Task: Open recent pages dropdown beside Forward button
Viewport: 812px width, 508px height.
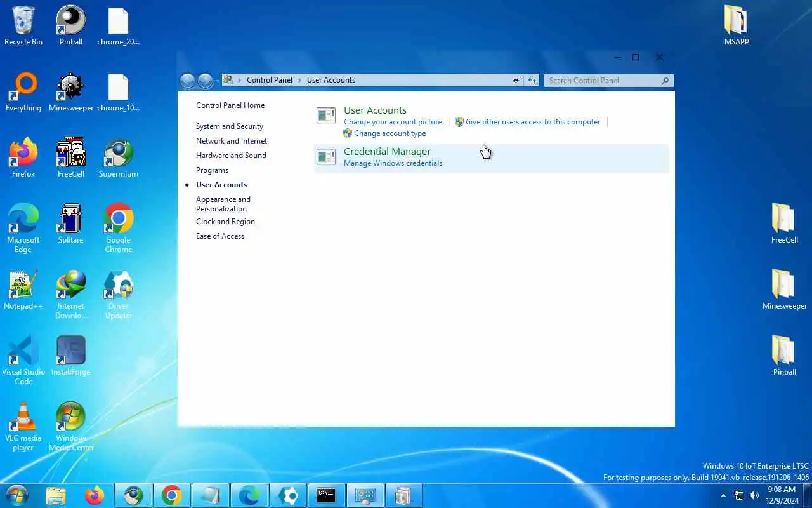Action: coord(217,81)
